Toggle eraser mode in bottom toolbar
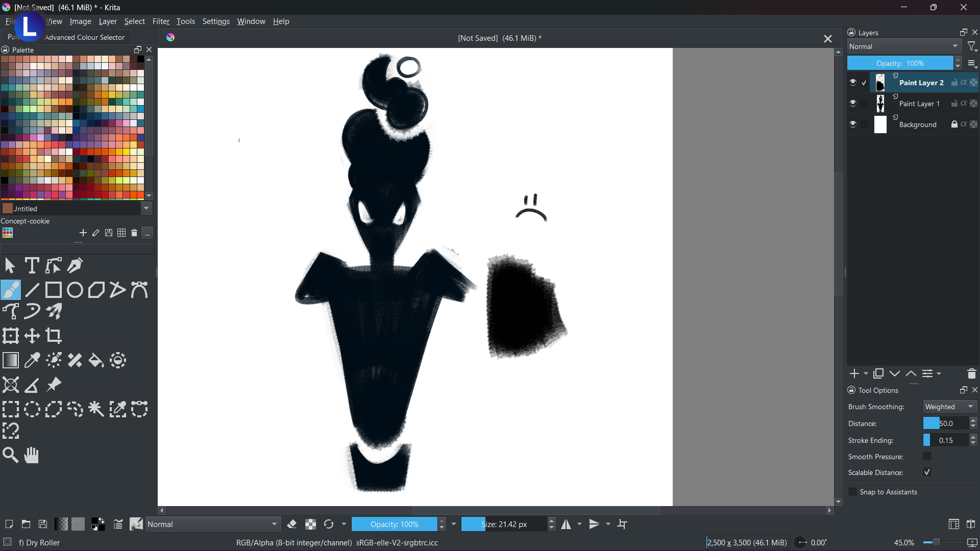This screenshot has width=980, height=551. 292,524
